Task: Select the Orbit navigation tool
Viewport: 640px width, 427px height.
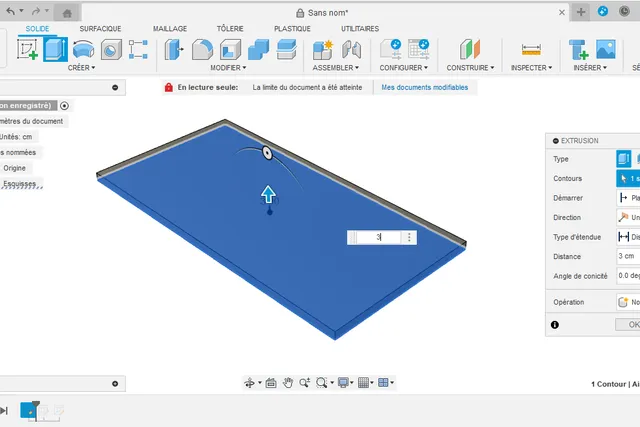Action: click(x=249, y=383)
